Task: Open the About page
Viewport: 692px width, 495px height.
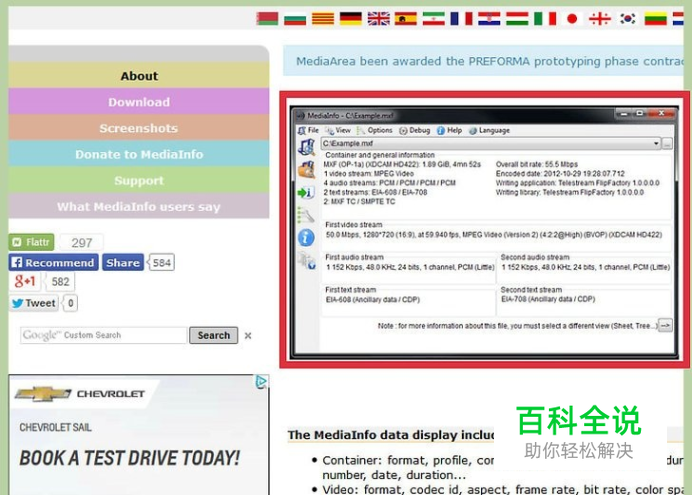Action: click(139, 75)
